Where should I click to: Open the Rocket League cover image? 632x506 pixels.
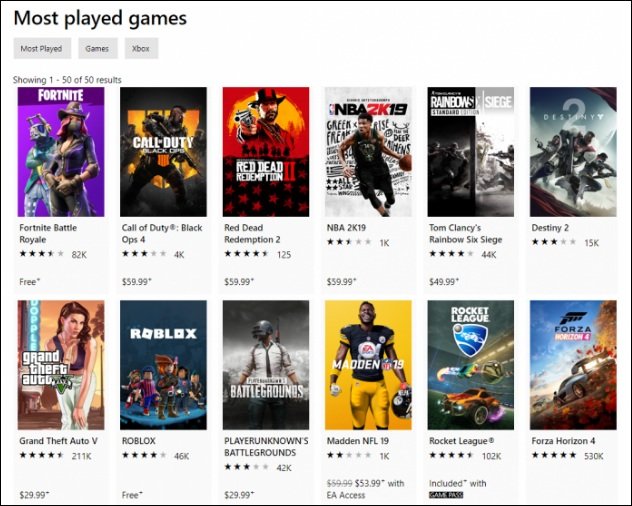point(471,365)
